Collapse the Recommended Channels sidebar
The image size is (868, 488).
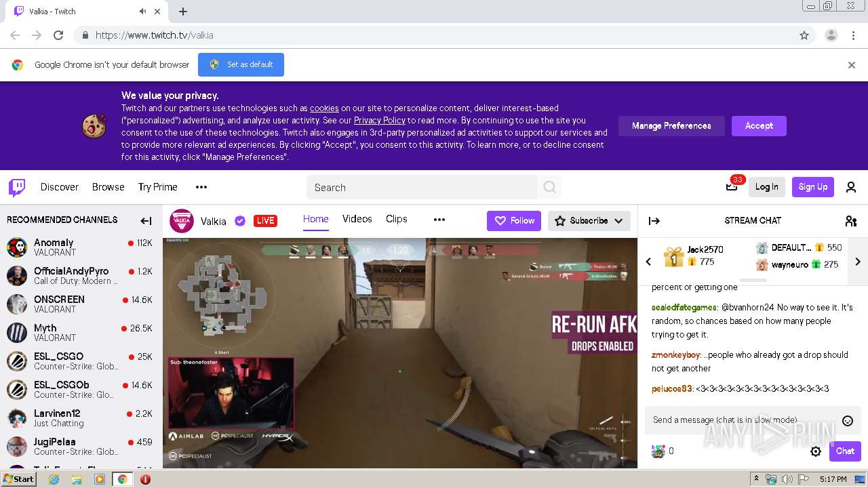tap(146, 220)
